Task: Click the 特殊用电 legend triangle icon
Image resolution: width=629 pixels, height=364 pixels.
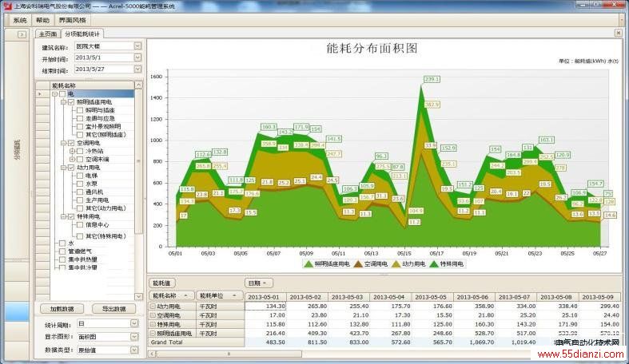Action: 434,264
